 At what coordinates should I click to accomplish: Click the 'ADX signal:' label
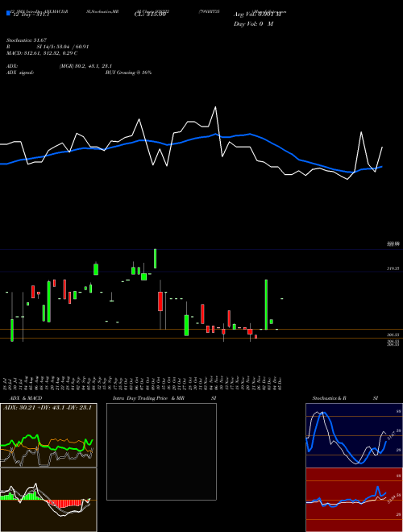coord(20,73)
